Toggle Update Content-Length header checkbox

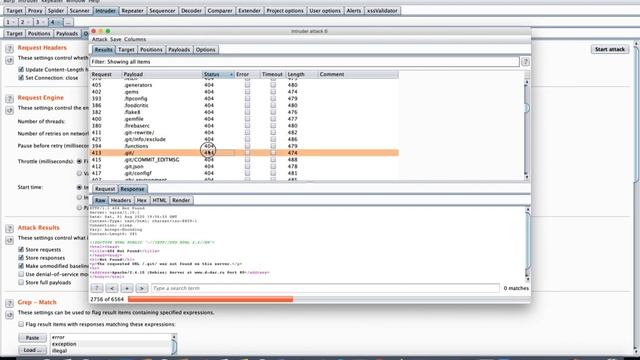pyautogui.click(x=21, y=69)
